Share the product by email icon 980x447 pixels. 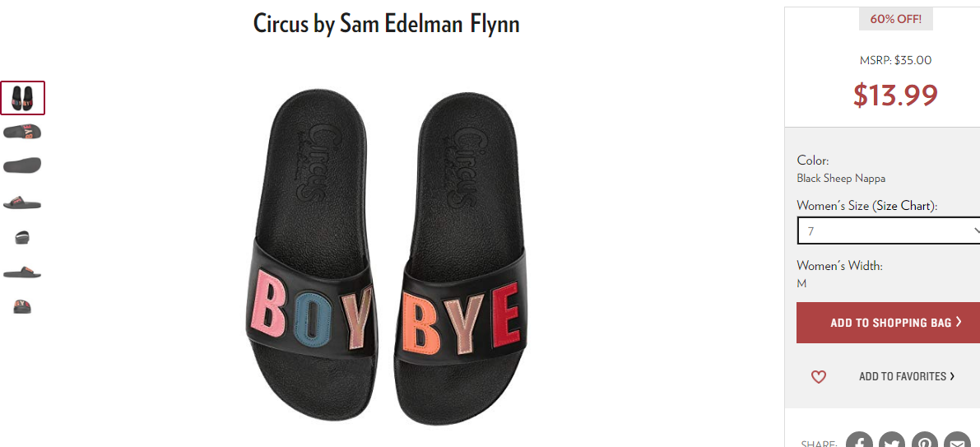coord(957,441)
